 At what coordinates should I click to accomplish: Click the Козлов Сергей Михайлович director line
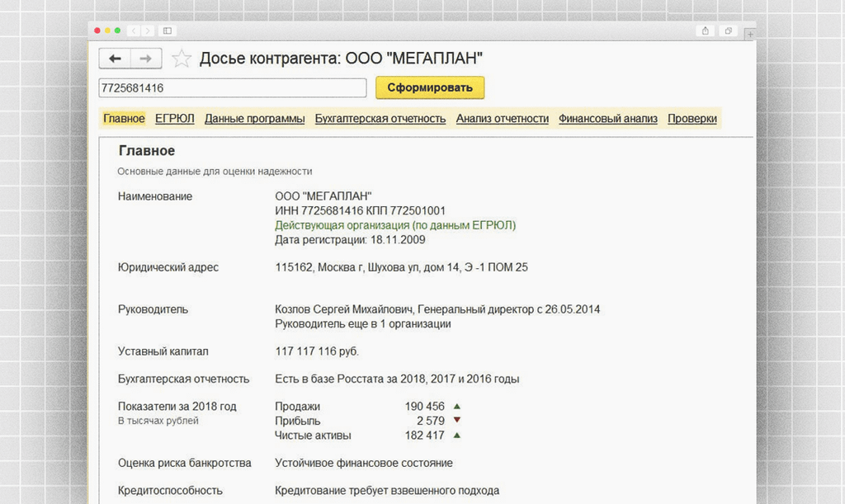tap(437, 309)
